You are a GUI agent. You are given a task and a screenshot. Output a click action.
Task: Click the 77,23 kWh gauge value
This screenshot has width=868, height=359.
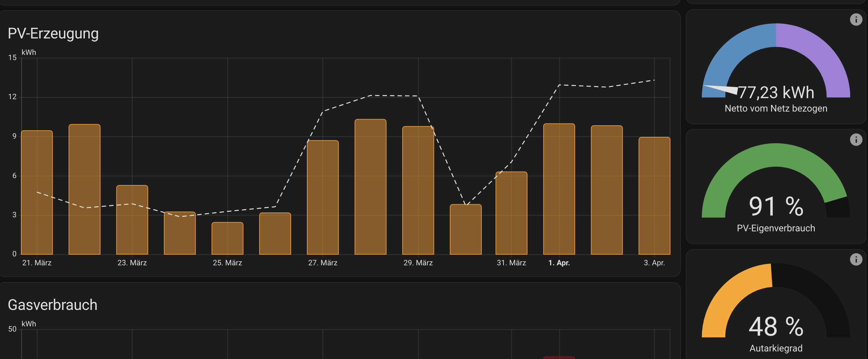click(776, 93)
